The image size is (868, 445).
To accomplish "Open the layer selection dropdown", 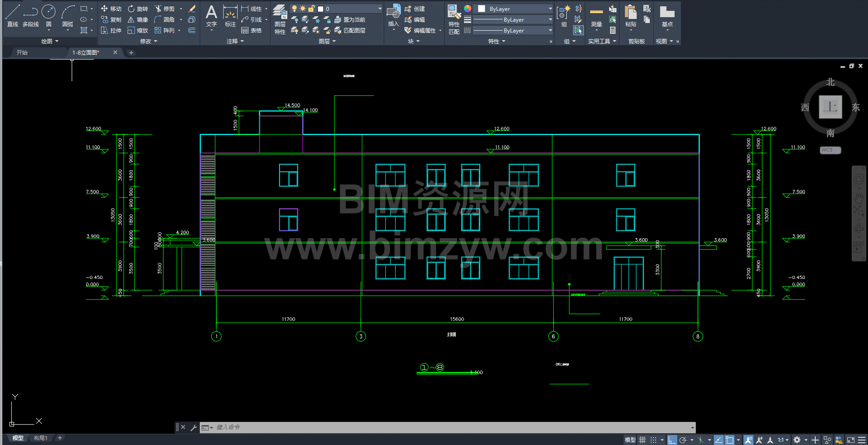I will [x=380, y=9].
